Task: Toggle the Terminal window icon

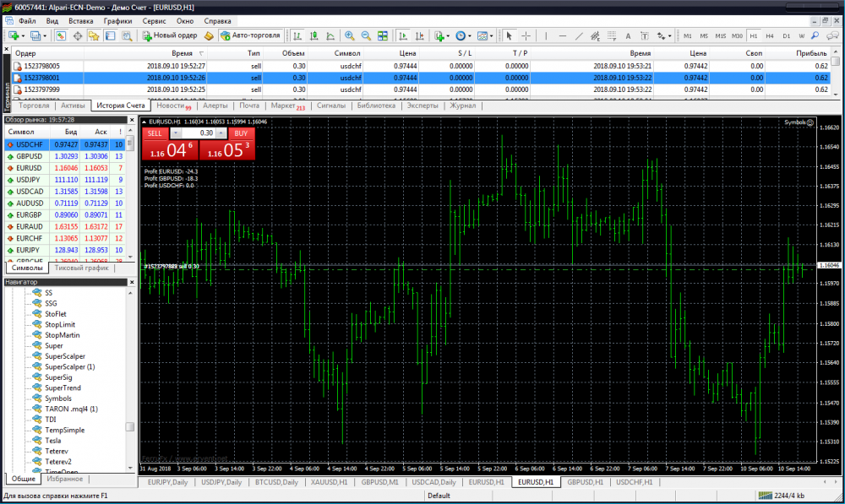Action: coord(110,35)
